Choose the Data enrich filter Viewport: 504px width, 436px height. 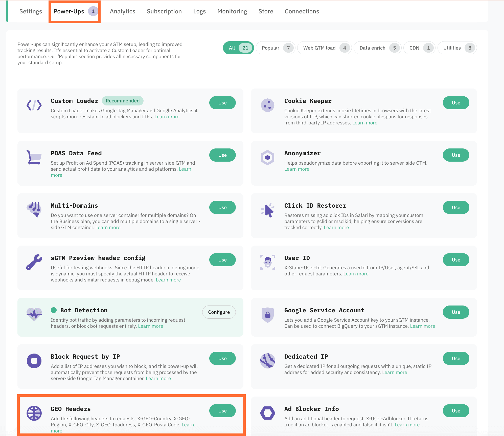coord(377,48)
